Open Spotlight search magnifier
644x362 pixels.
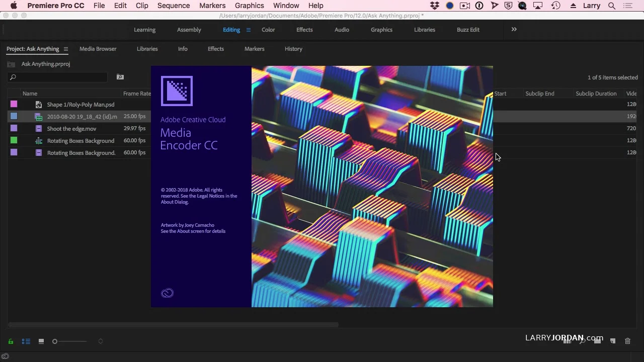tap(612, 6)
